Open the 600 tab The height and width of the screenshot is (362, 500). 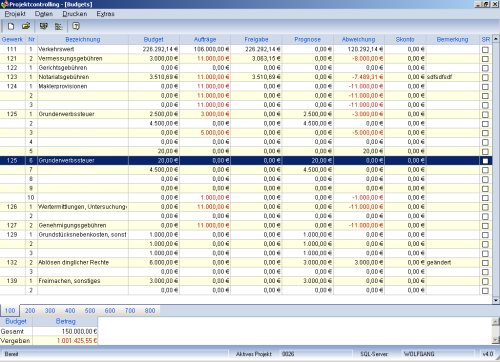110,311
